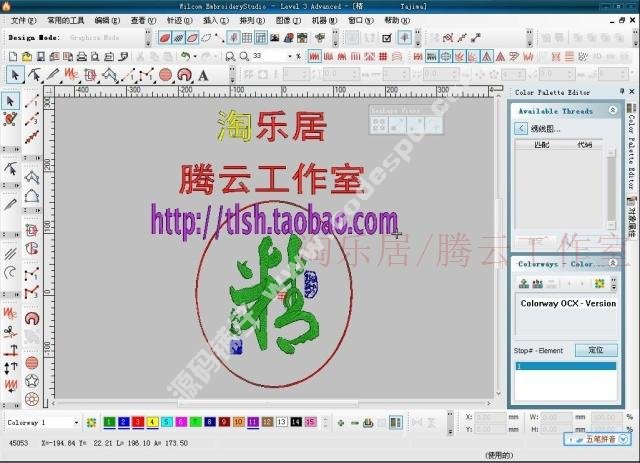
Task: Toggle the pink leaf outlines display
Action: [x=192, y=38]
